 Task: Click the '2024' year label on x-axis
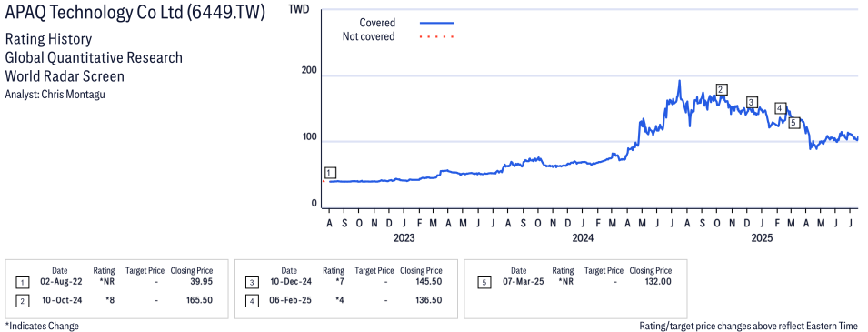pyautogui.click(x=583, y=238)
